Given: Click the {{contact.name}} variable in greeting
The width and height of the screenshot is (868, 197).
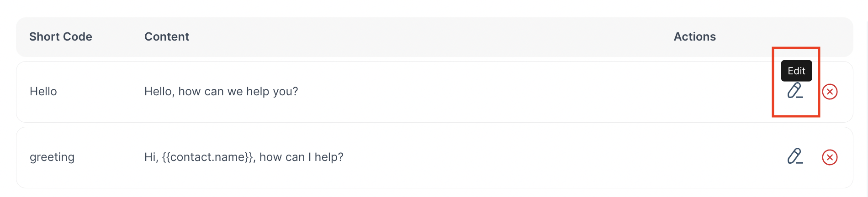Looking at the screenshot, I should click(208, 157).
